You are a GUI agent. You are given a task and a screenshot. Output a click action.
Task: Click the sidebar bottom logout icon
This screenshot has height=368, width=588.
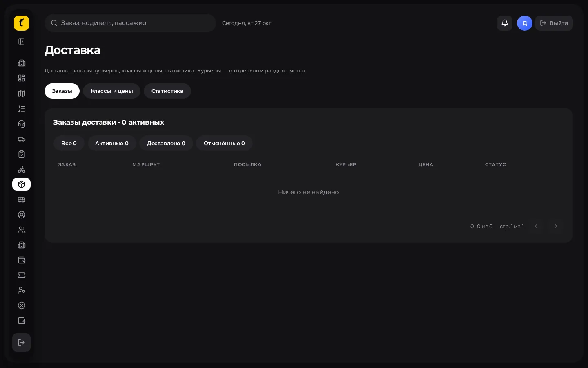tap(22, 343)
